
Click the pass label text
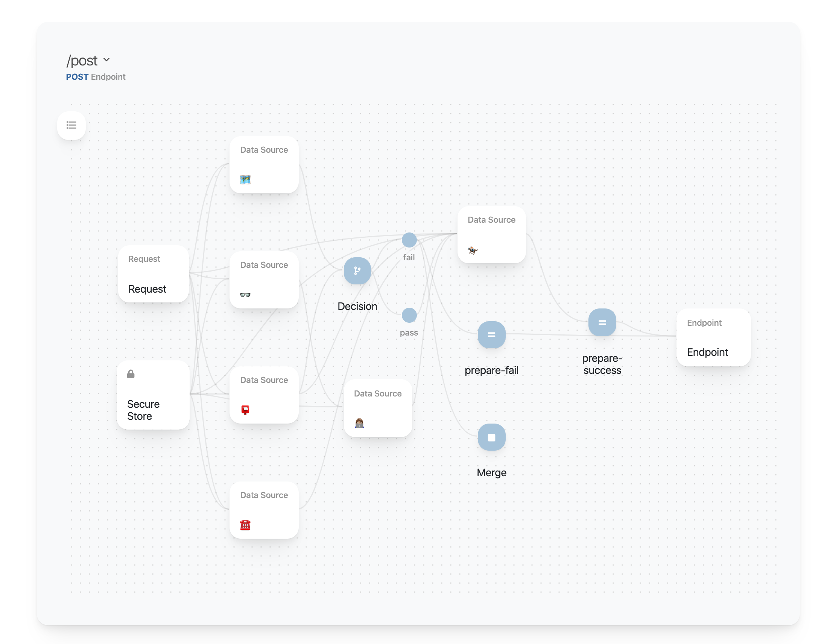pos(409,333)
